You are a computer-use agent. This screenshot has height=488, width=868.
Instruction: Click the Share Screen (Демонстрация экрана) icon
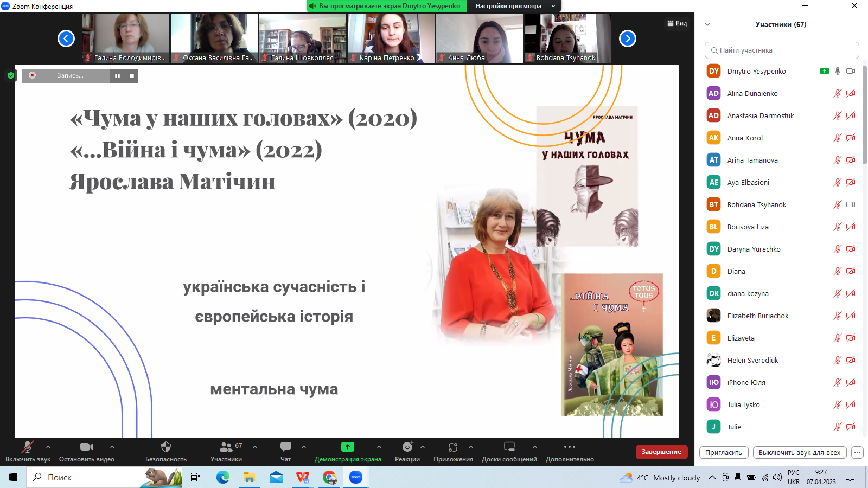(x=348, y=447)
